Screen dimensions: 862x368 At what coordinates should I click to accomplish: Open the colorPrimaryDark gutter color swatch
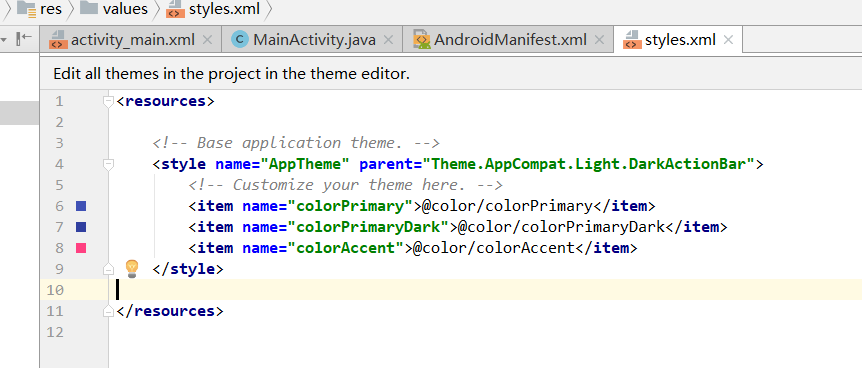[81, 227]
